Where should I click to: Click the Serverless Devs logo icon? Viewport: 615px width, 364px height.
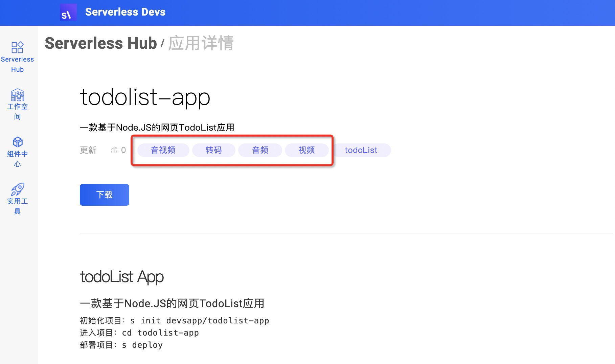tap(68, 12)
